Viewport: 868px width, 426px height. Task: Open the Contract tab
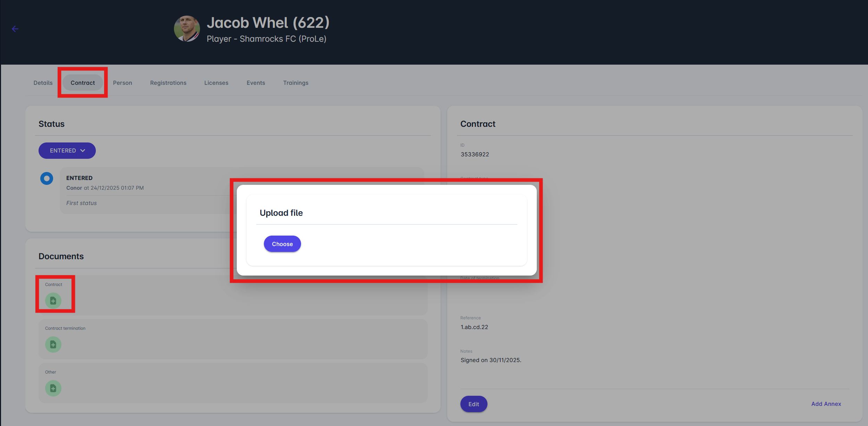tap(83, 83)
